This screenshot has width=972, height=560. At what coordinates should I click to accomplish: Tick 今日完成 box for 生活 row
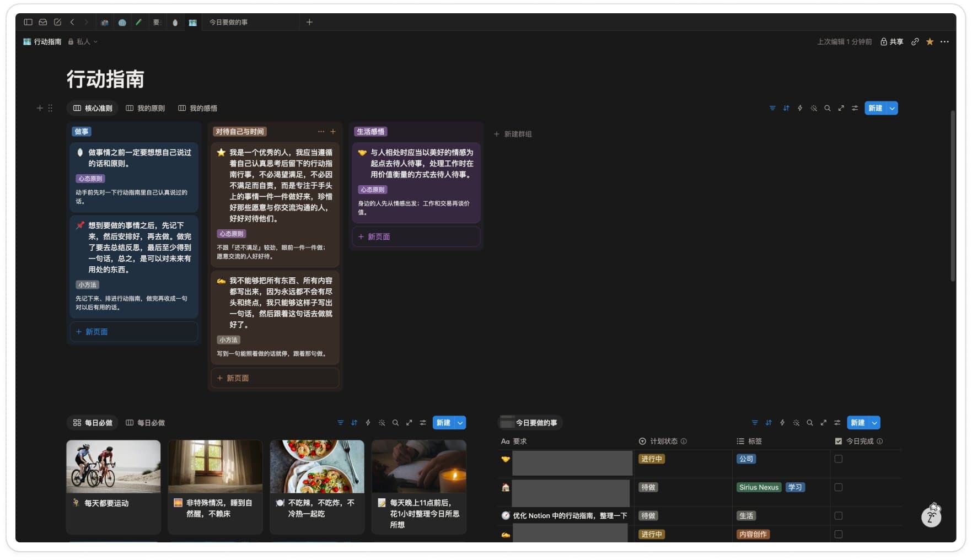click(839, 515)
